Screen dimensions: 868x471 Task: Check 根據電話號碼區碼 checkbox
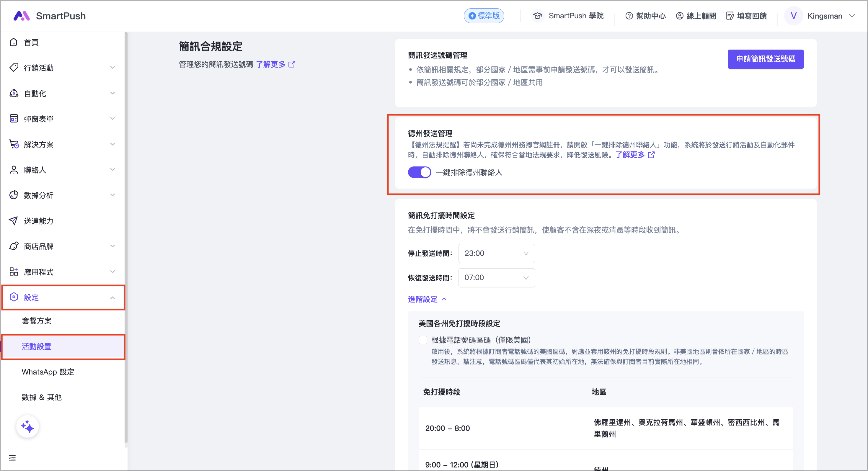tap(423, 340)
